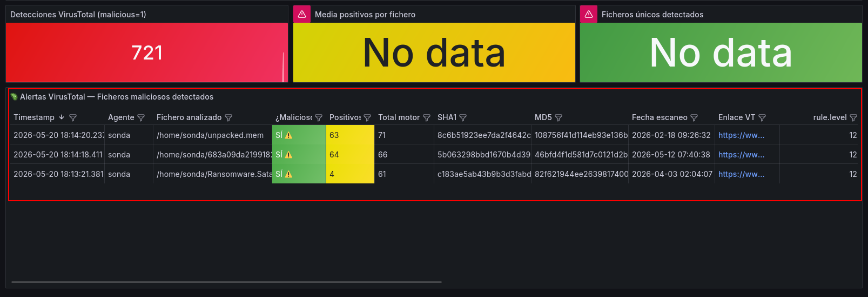Click SHA1 value 8c6b51923ee7da2f4642c
Screen dimensions: 868x297
tap(484, 135)
